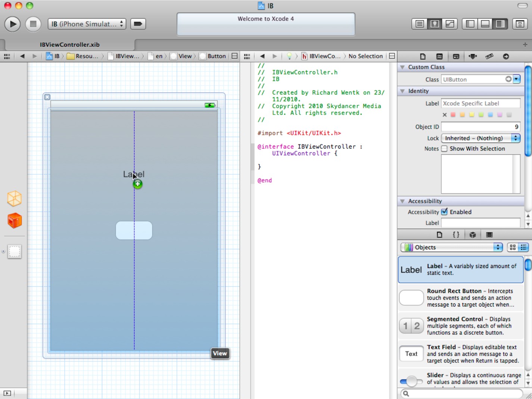
Task: Clear the label color with the X
Action: coord(444,115)
